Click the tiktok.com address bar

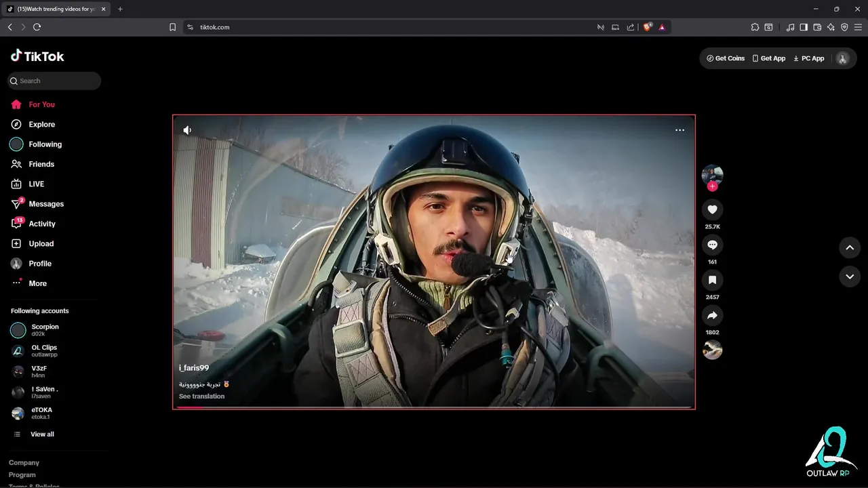393,27
